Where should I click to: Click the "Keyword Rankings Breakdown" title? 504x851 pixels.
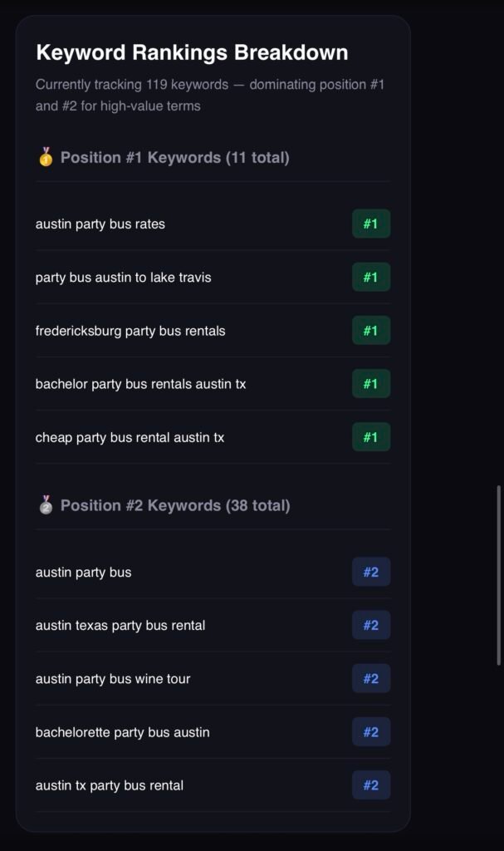[x=192, y=52]
